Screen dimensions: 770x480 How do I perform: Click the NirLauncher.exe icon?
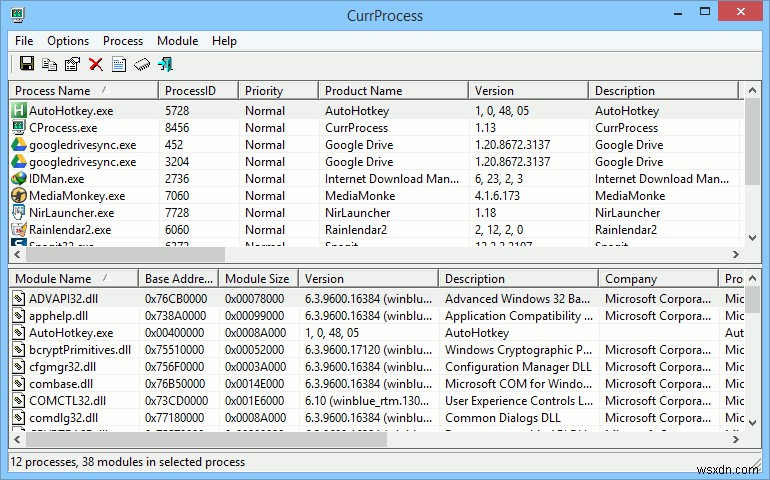(19, 212)
